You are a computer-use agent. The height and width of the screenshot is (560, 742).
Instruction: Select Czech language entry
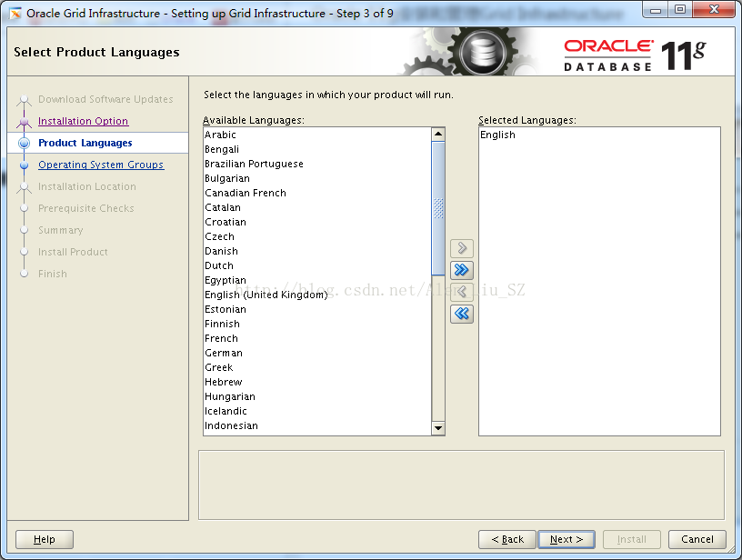(317, 236)
